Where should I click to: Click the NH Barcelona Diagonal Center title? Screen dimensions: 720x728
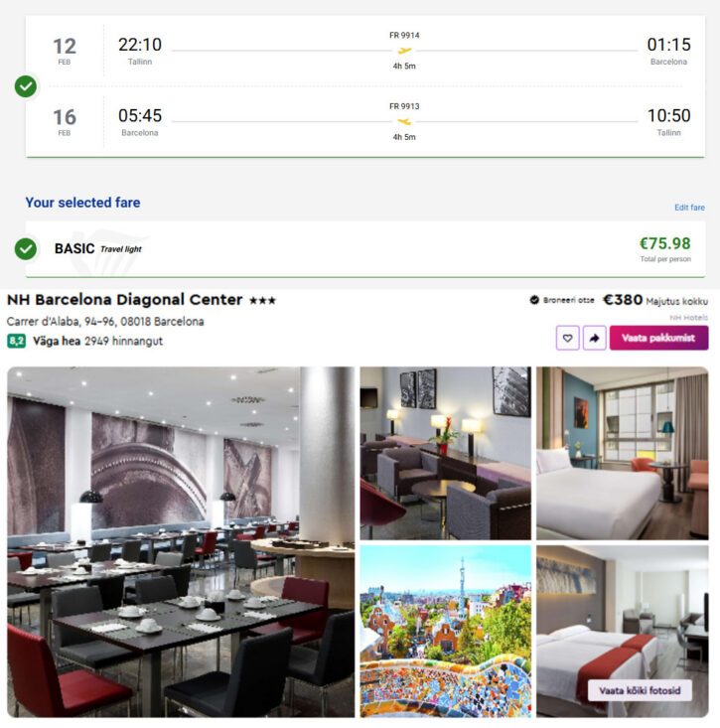[x=125, y=300]
